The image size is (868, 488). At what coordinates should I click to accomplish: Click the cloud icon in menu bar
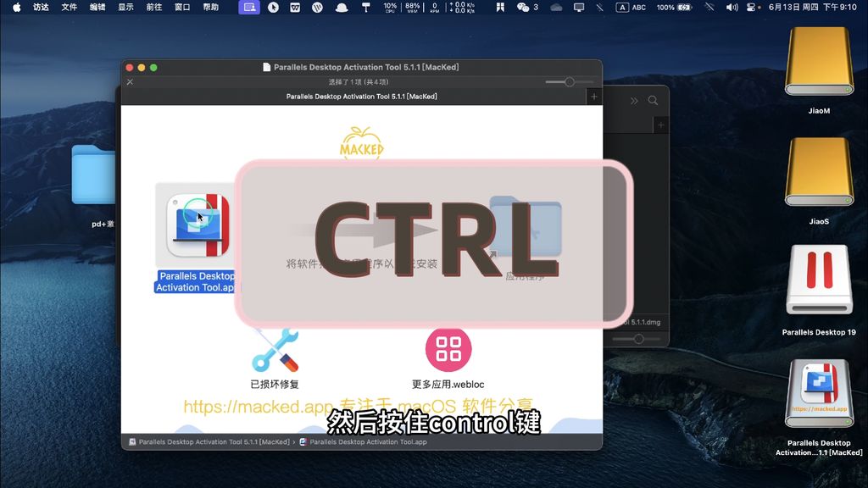(556, 7)
